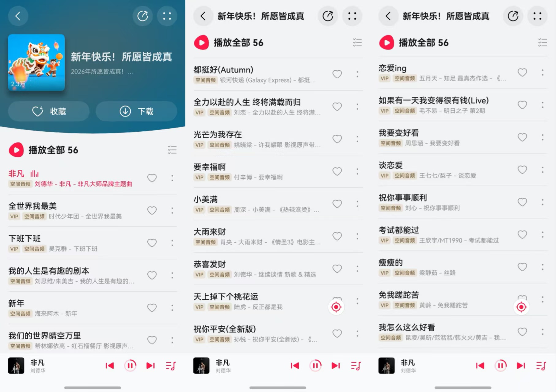The height and width of the screenshot is (392, 556).
Task: Open more options for 下班下班
Action: (x=172, y=243)
